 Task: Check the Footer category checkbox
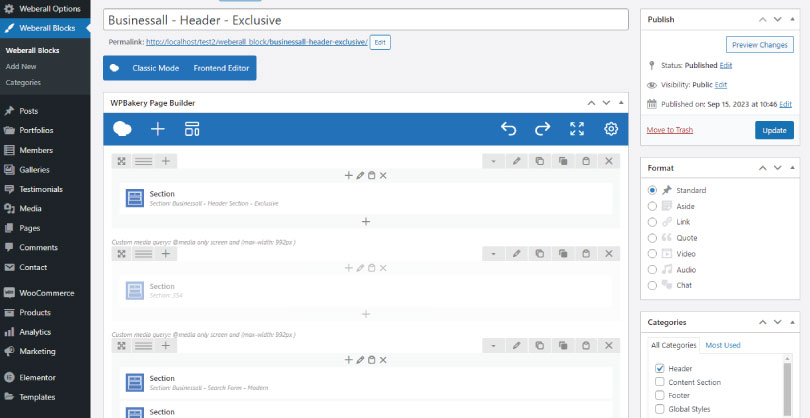(659, 395)
